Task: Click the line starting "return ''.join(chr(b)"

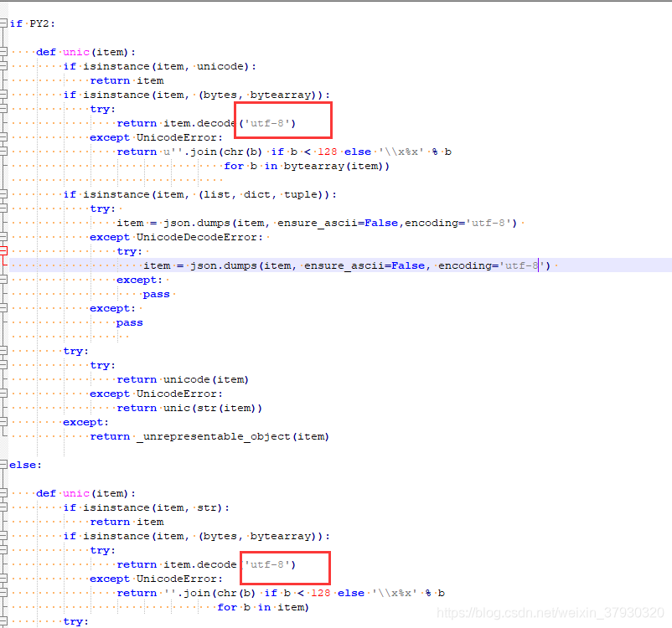Action: 281,593
